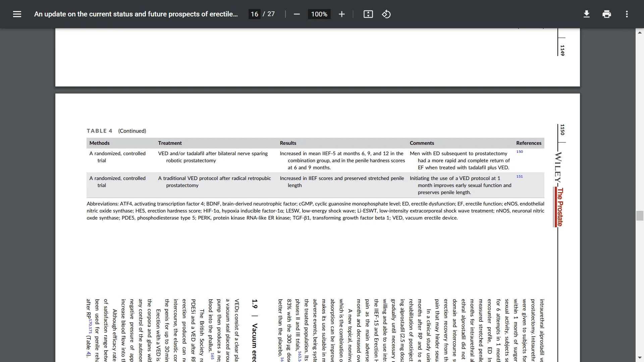Click the Abbreviations paragraph below table

[x=315, y=211]
